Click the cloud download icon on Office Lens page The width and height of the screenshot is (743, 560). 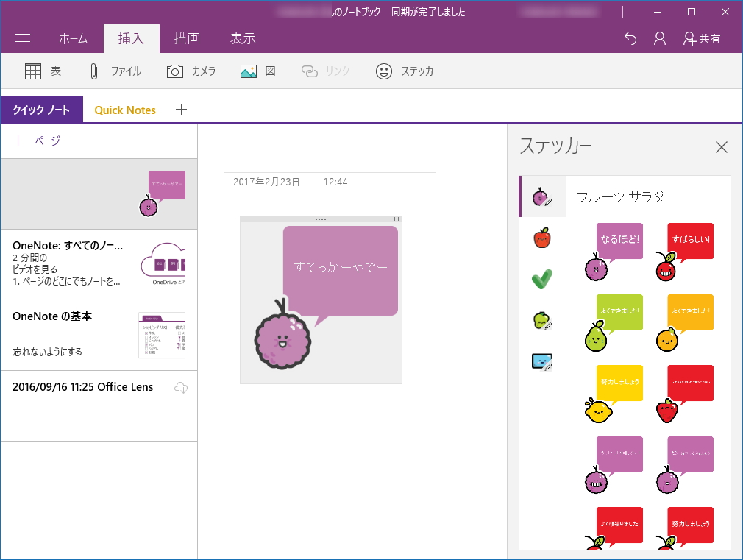pos(181,387)
